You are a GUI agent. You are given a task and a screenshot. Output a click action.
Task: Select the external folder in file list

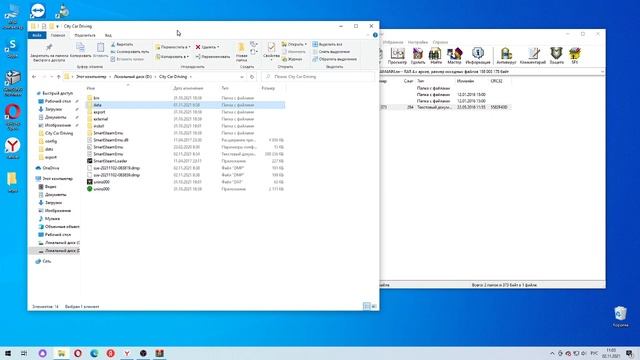point(100,119)
